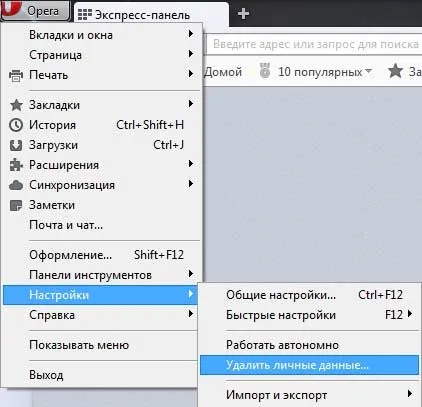422x407 pixels.
Task: Open Загрузки from the menu
Action: point(102,145)
